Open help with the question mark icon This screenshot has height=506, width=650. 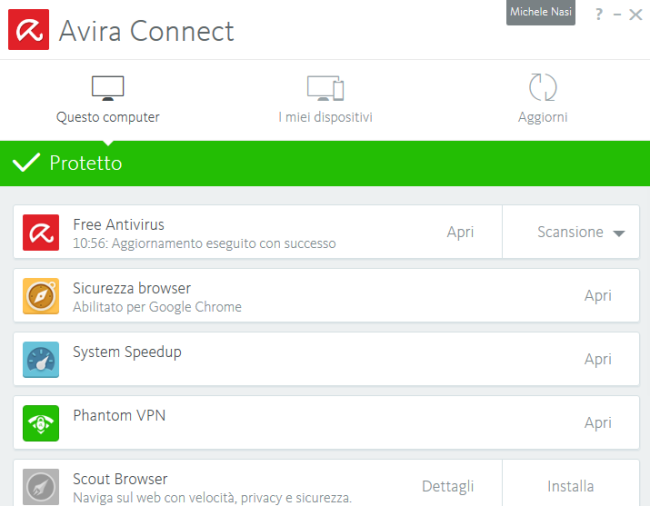coord(599,15)
